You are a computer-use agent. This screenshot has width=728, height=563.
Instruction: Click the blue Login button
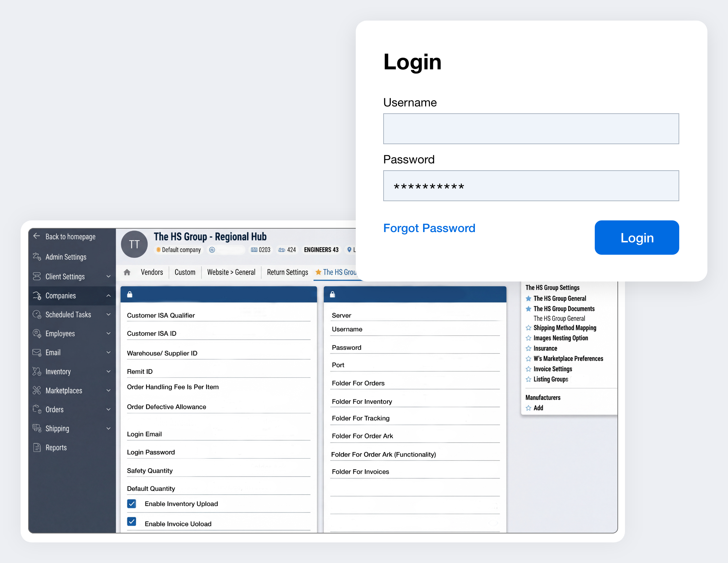[x=637, y=238]
